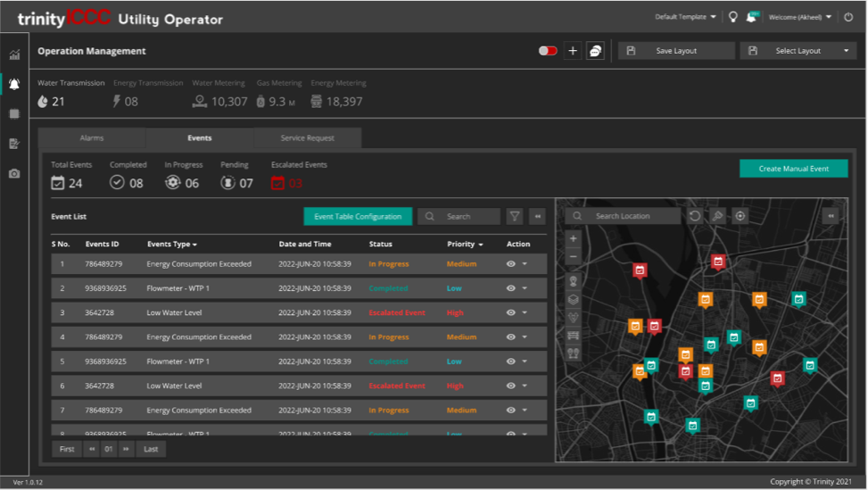This screenshot has height=490, width=868.
Task: Open the Welcome (Akheel) user menu
Action: (800, 17)
